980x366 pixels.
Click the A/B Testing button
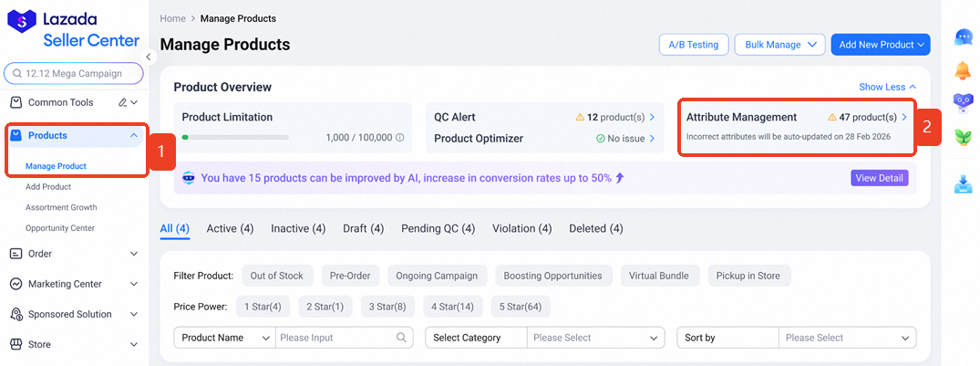[694, 45]
